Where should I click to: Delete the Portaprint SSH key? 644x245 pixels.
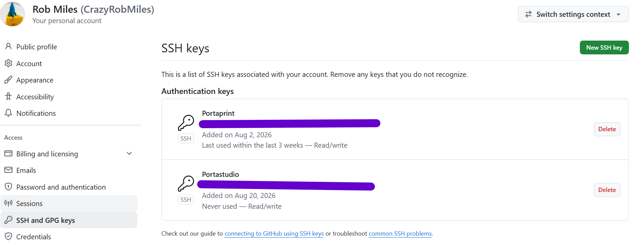[607, 129]
